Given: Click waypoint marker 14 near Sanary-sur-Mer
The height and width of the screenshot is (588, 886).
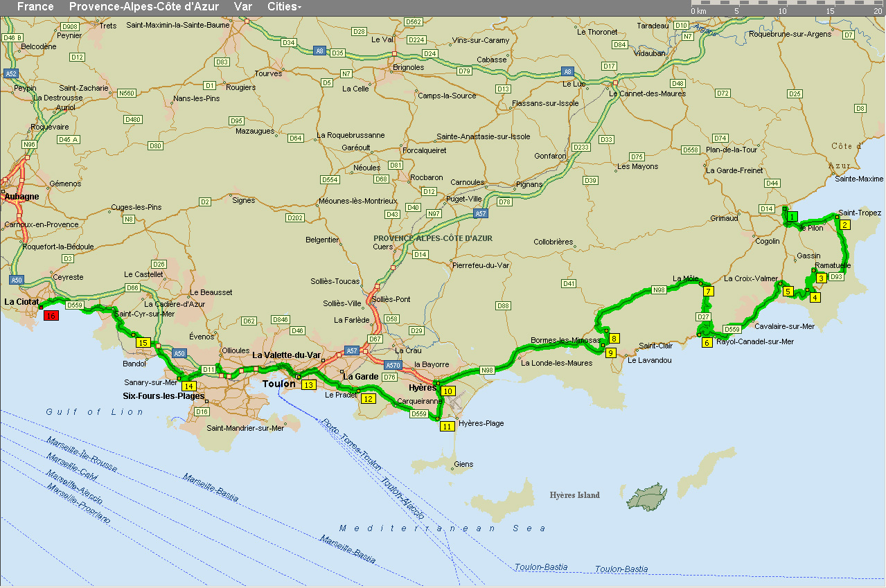Looking at the screenshot, I should click(189, 386).
